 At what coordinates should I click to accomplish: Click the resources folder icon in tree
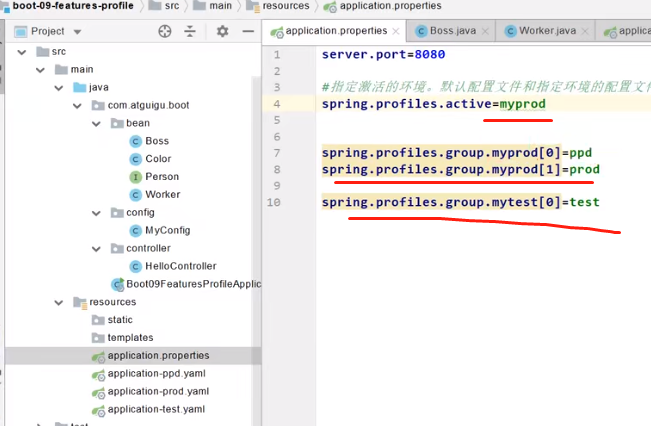pos(80,302)
